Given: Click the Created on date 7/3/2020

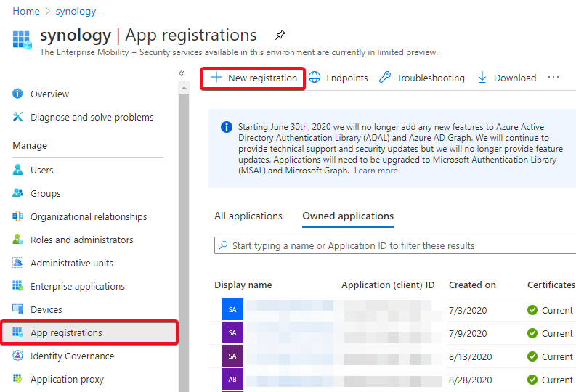Looking at the screenshot, I should (x=468, y=311).
